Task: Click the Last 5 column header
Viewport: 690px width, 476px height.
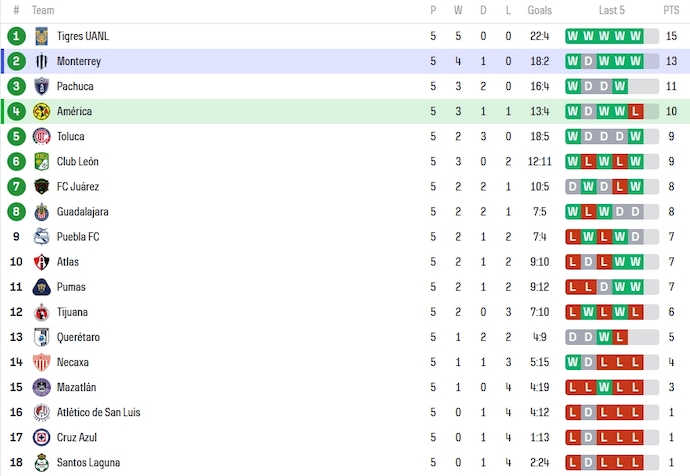Action: (612, 11)
